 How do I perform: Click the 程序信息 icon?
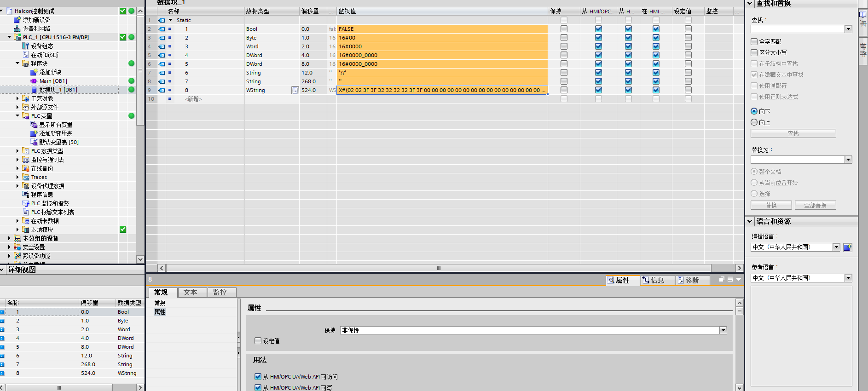pos(26,195)
